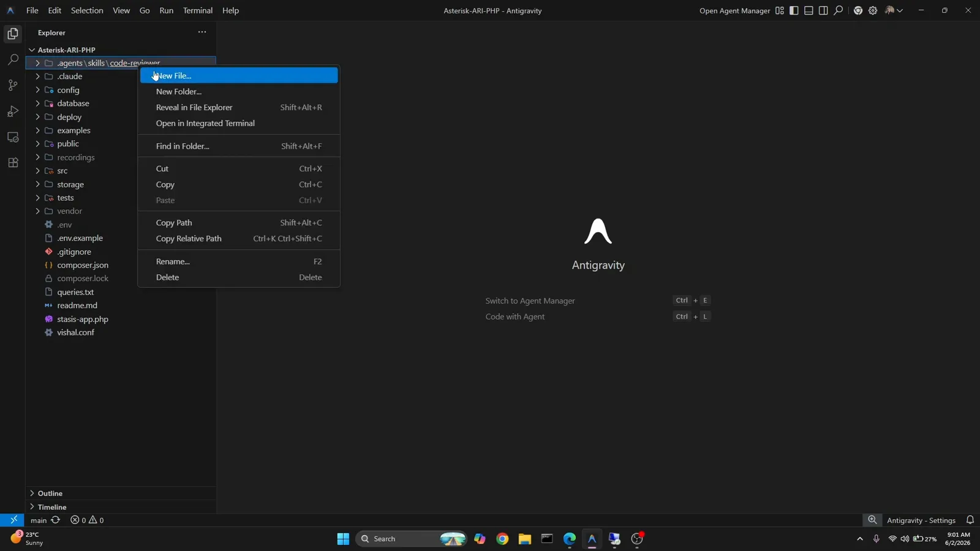Image resolution: width=980 pixels, height=551 pixels.
Task: Select Rename... from context menu
Action: tap(239, 261)
